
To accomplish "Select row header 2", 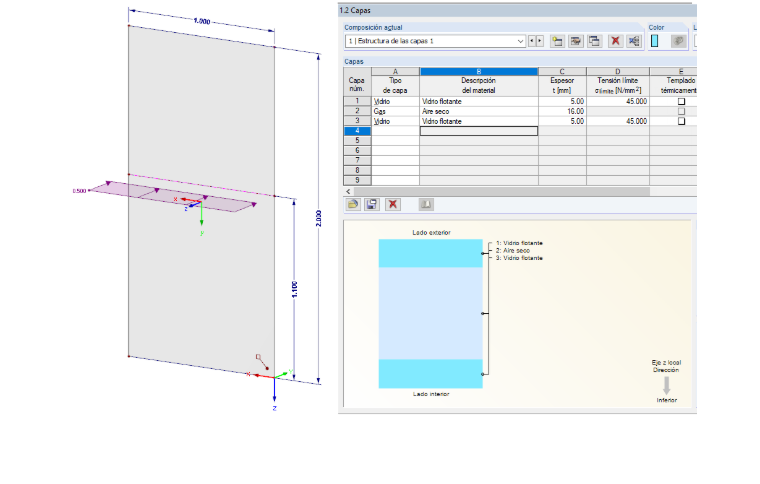I will coord(357,111).
